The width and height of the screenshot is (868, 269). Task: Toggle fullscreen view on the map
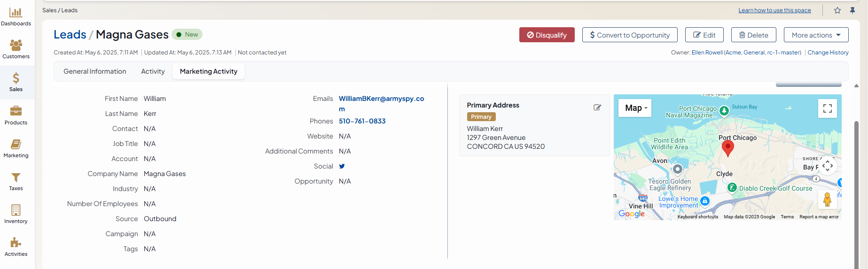[x=828, y=108]
